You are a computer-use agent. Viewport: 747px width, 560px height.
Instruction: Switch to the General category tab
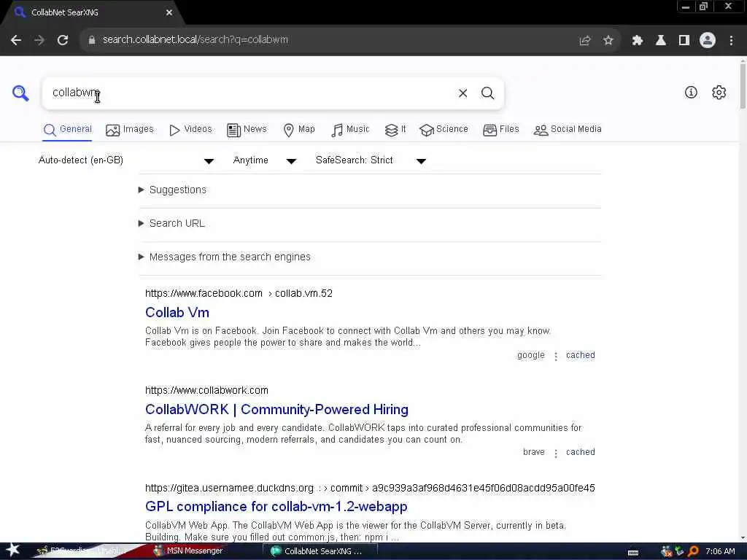coord(68,130)
